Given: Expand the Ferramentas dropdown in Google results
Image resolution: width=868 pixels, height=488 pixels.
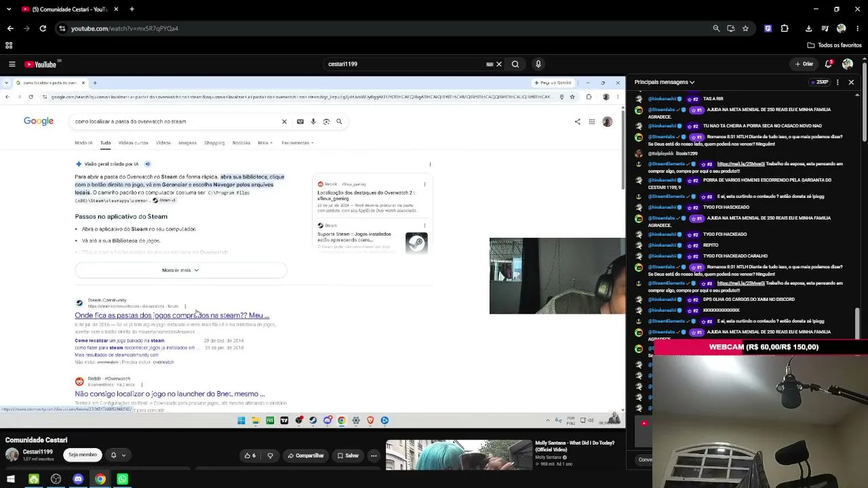Looking at the screenshot, I should [298, 143].
